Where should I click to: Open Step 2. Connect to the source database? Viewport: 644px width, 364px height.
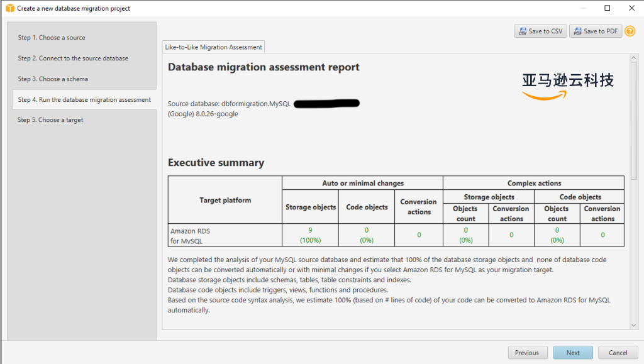point(73,58)
